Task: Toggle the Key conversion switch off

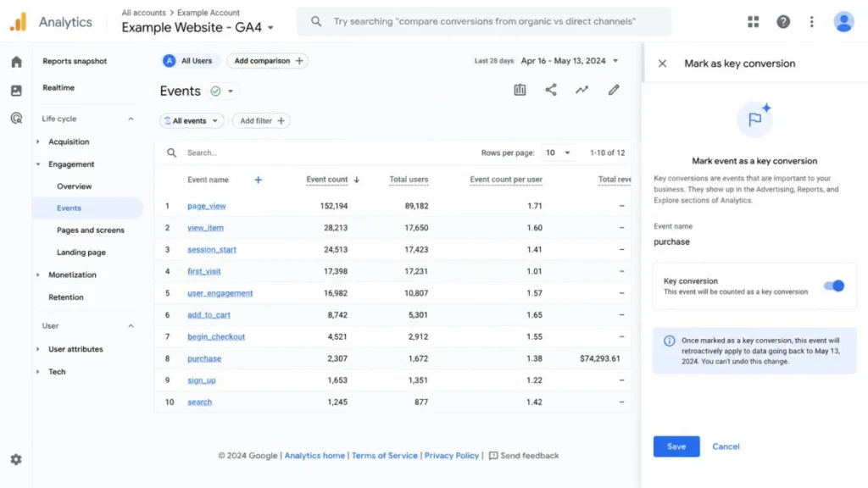Action: [x=834, y=286]
